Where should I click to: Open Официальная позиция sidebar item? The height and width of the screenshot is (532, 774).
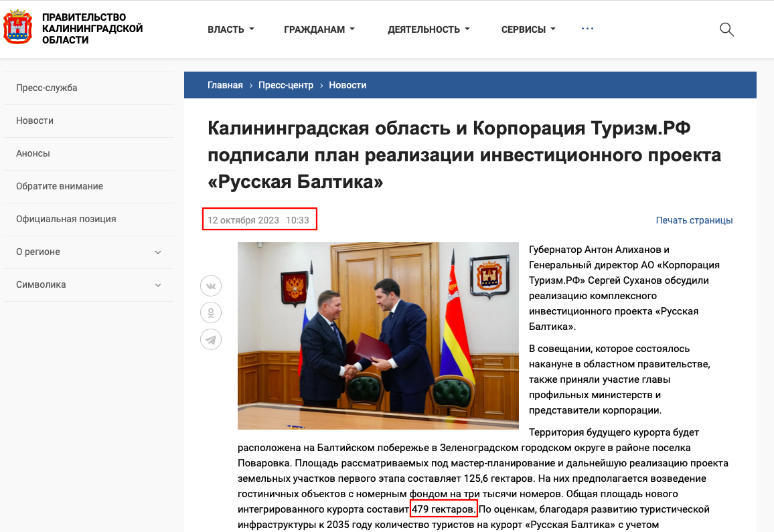pyautogui.click(x=89, y=219)
